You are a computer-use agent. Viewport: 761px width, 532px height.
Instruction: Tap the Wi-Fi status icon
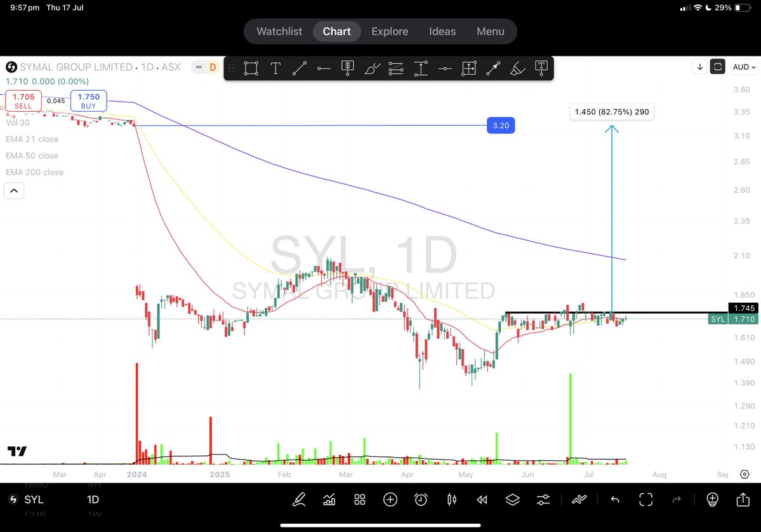pos(698,8)
